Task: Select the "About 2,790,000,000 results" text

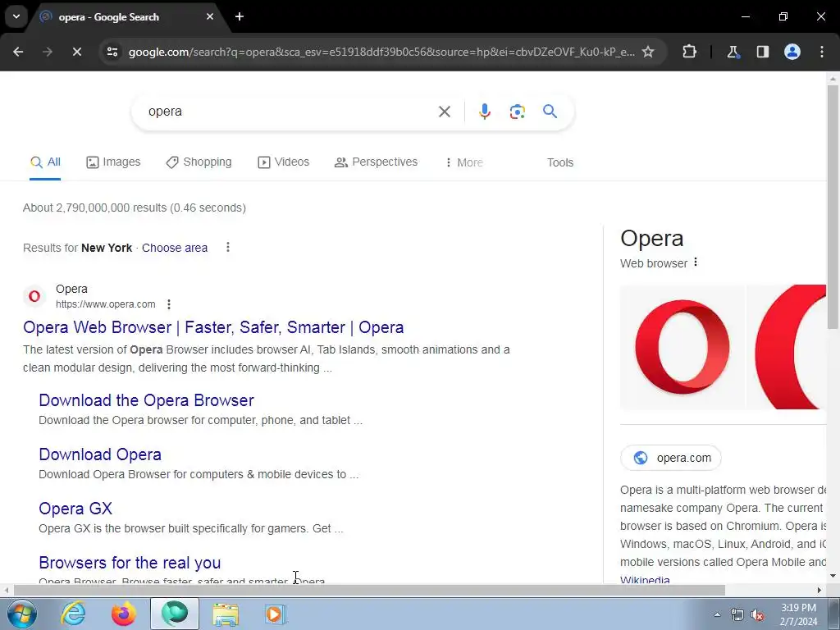Action: pos(95,208)
